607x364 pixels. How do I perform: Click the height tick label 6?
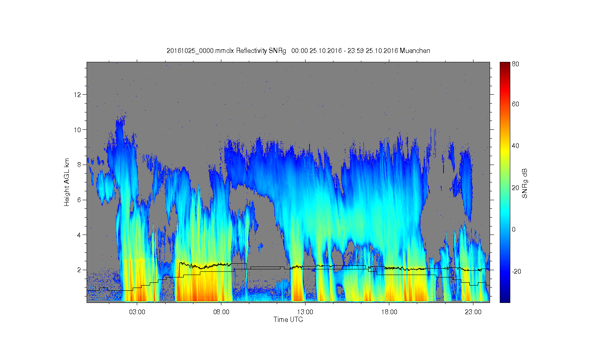click(80, 200)
